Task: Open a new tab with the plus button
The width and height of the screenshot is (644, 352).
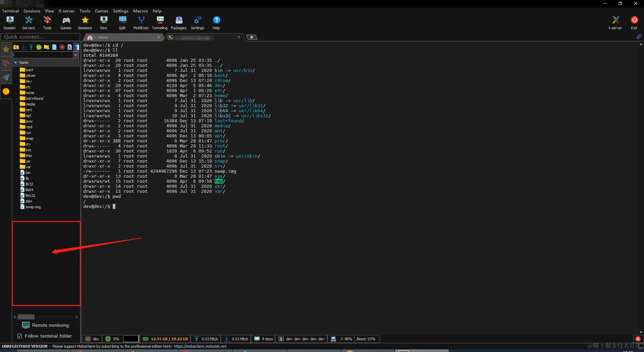Action: point(252,37)
